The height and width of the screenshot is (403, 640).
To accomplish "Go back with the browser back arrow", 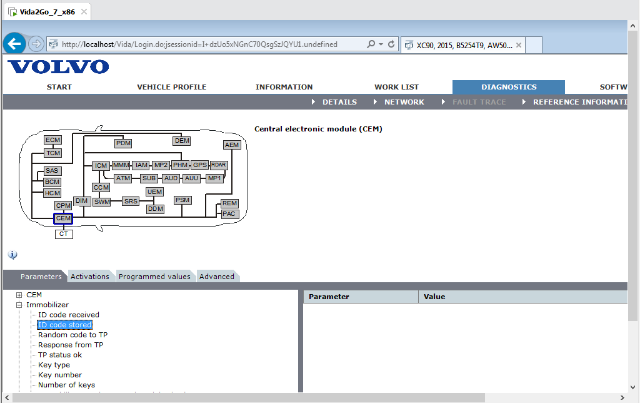I will (15, 44).
